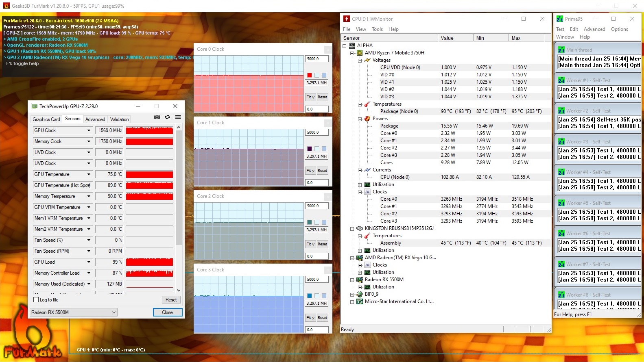Screen dimensions: 644x362
Task: Click the Powers flame icon in HWMonitor
Action: (x=367, y=119)
